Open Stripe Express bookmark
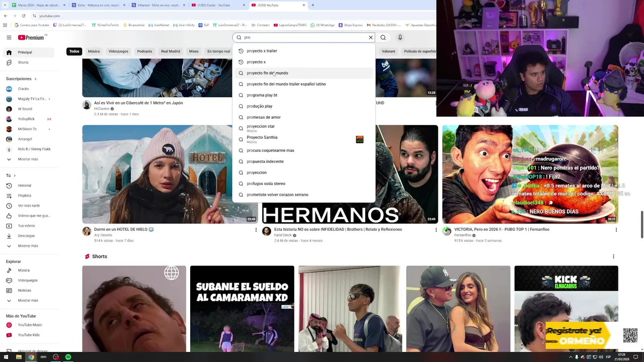Viewport: 644px width, 362px height. click(x=350, y=25)
